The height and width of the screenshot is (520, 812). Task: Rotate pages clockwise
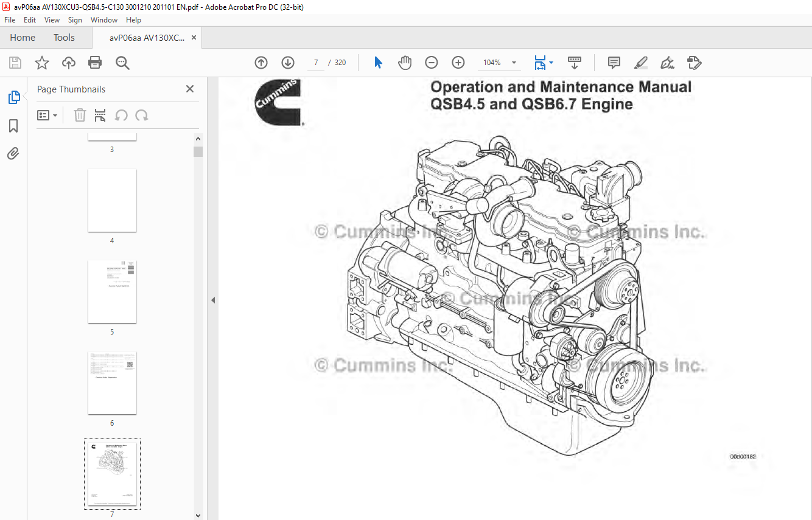pyautogui.click(x=142, y=115)
